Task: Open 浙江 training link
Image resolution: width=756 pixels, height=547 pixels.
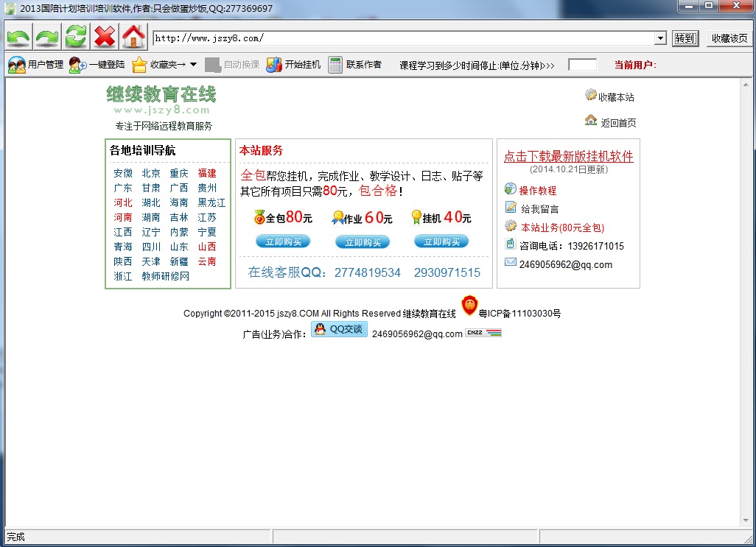Action: click(123, 276)
